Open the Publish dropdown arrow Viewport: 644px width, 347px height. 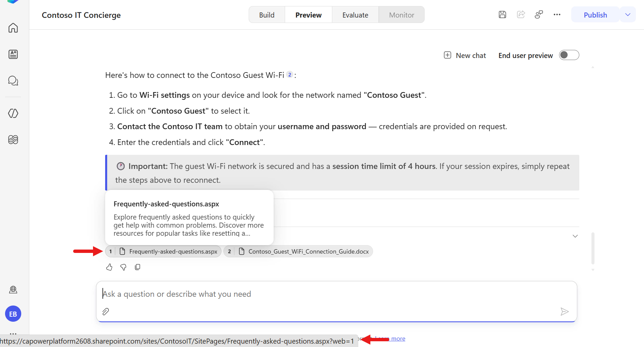coord(628,15)
